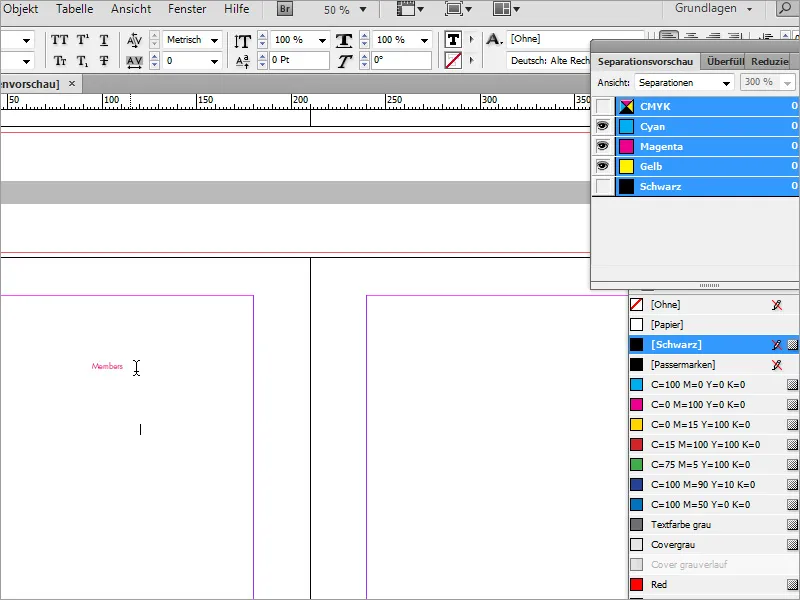Click the character style A icon
This screenshot has width=800, height=600.
click(493, 39)
